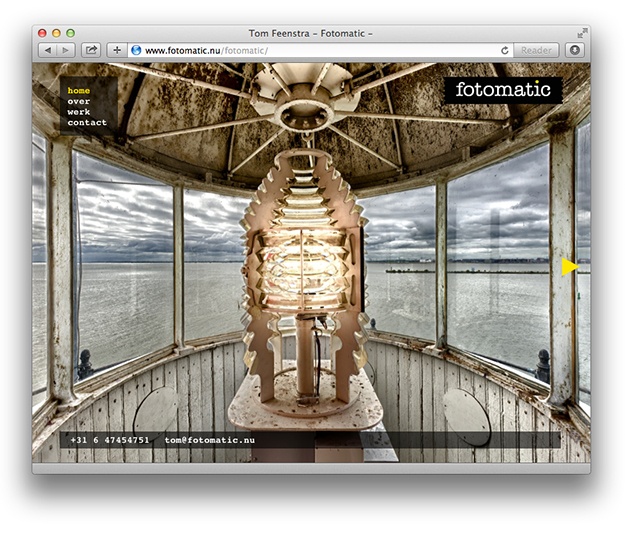
Task: Click the plus add-bookmark button
Action: [117, 50]
